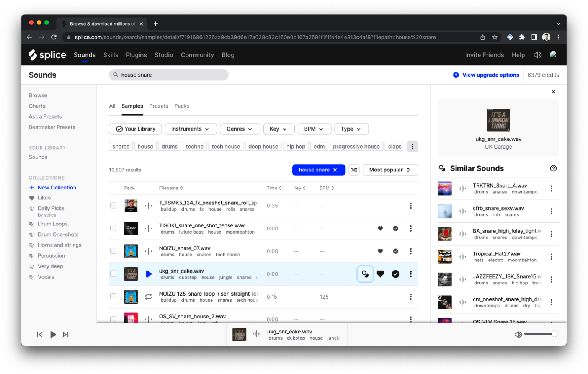This screenshot has height=374, width=588.
Task: Open the Similar Sounds help question mark
Action: [554, 168]
